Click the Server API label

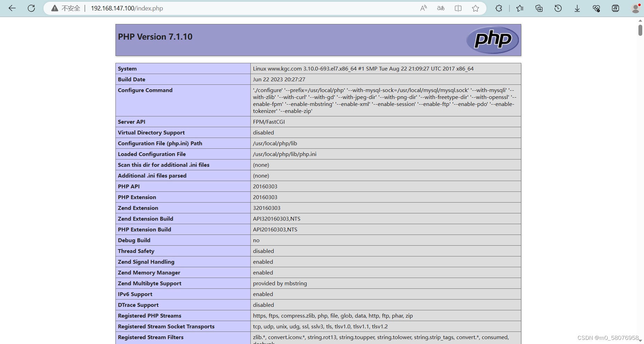tap(131, 122)
